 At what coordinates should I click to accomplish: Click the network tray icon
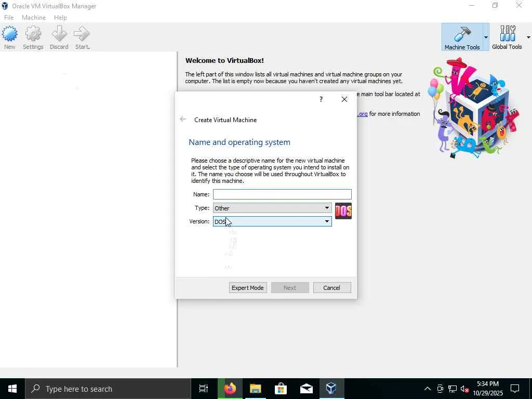click(453, 389)
